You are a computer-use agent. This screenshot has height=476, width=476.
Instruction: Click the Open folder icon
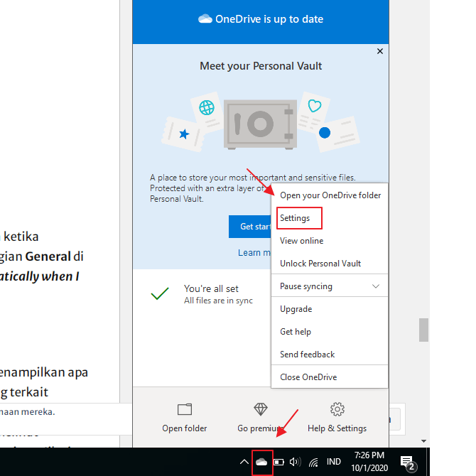(x=184, y=409)
